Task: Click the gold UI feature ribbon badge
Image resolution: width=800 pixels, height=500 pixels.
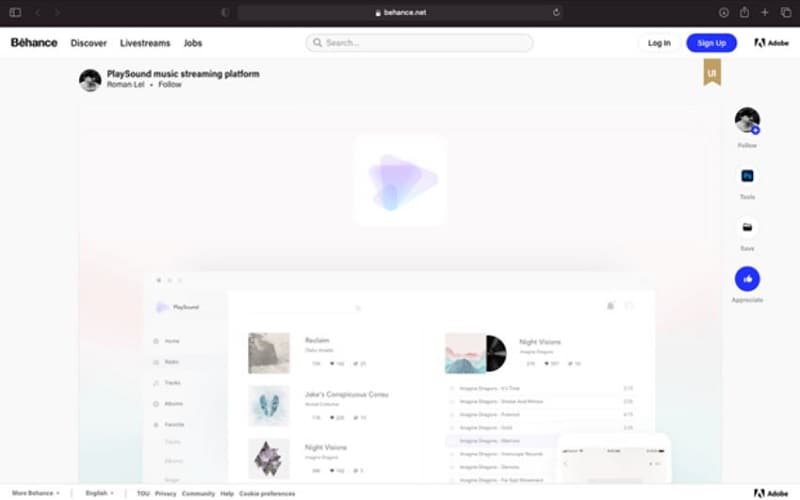Action: click(x=712, y=72)
